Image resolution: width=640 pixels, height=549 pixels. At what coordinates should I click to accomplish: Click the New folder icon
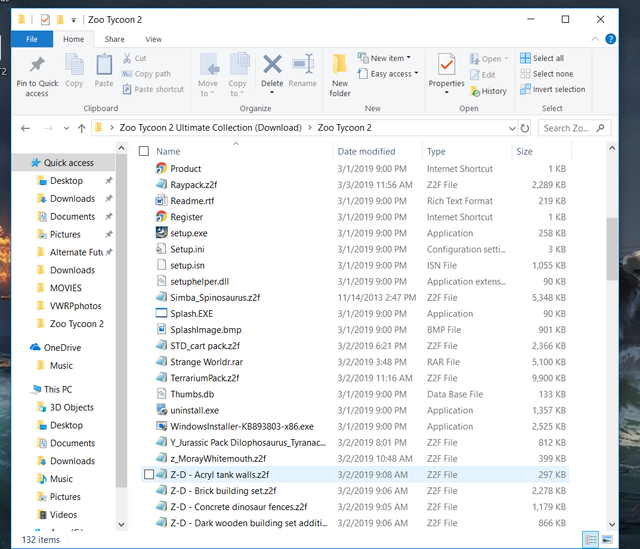[340, 64]
